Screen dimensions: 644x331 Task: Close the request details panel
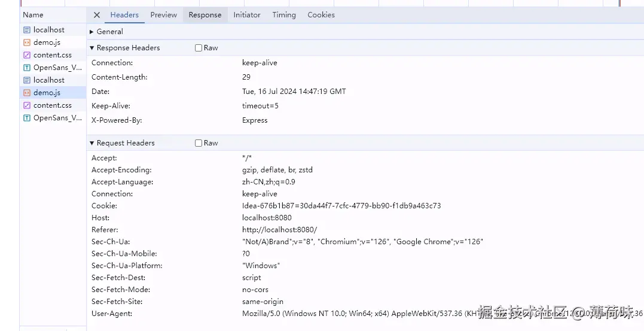pos(97,15)
